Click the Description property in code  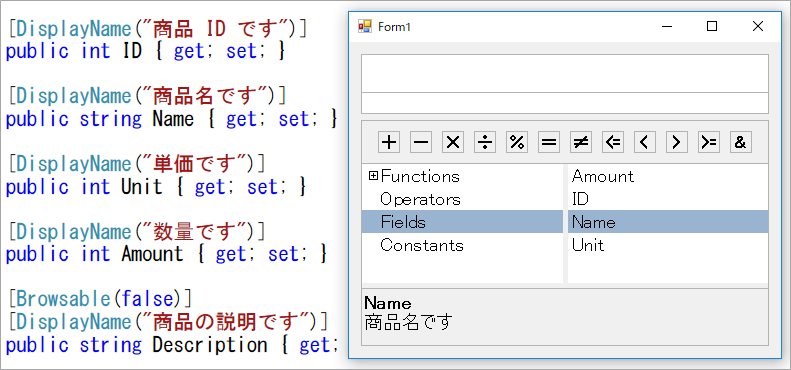point(209,345)
